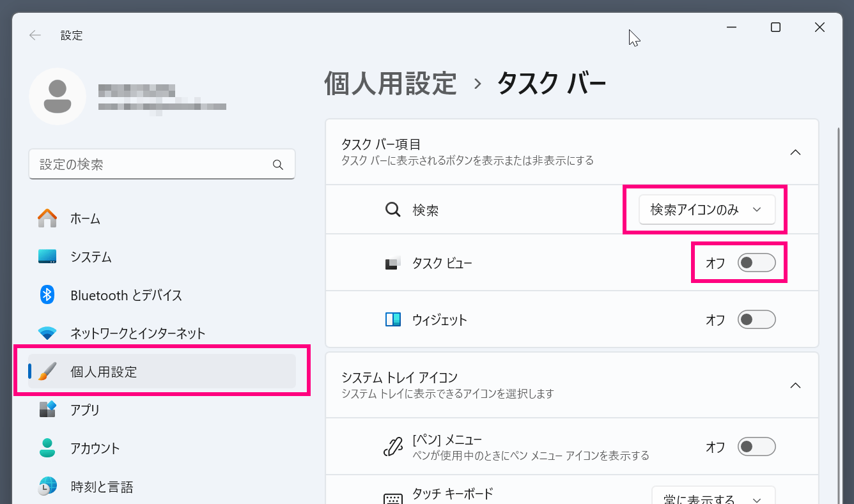Viewport: 854px width, 504px height.
Task: Click the アプリ icon in sidebar
Action: 47,409
